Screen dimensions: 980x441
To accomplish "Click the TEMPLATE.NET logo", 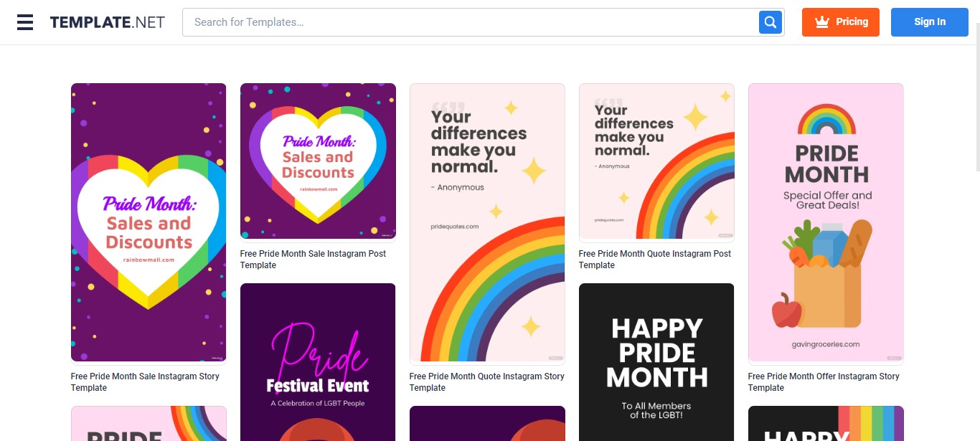I will click(107, 22).
